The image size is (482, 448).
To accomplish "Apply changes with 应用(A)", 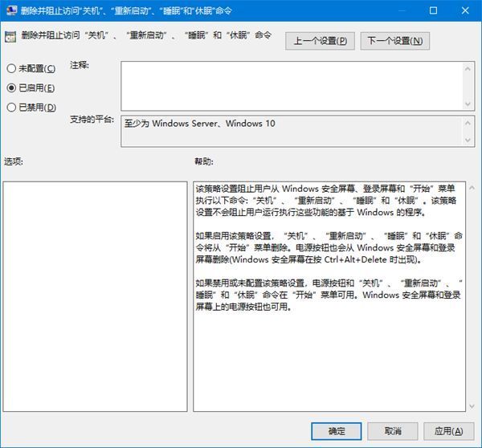I will click(x=449, y=431).
